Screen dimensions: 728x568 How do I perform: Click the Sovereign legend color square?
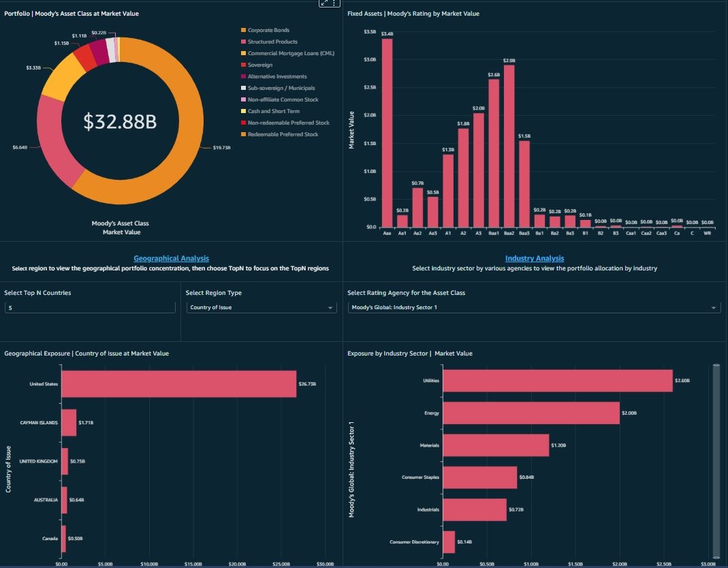click(243, 65)
